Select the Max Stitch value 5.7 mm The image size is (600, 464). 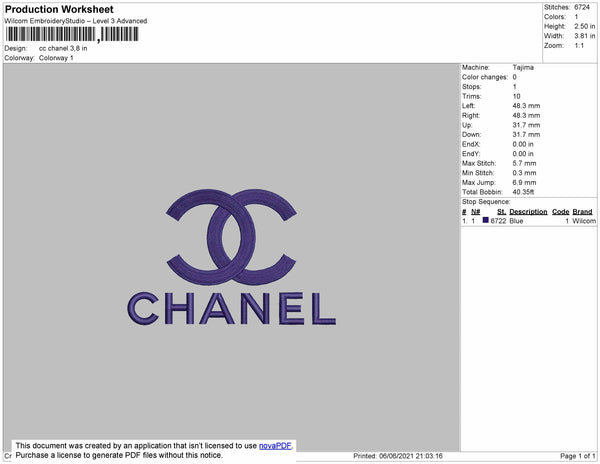tap(524, 163)
